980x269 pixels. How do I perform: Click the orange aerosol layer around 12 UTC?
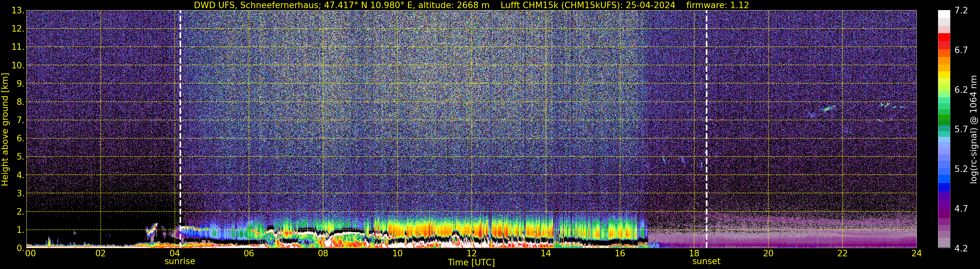pyautogui.click(x=471, y=230)
